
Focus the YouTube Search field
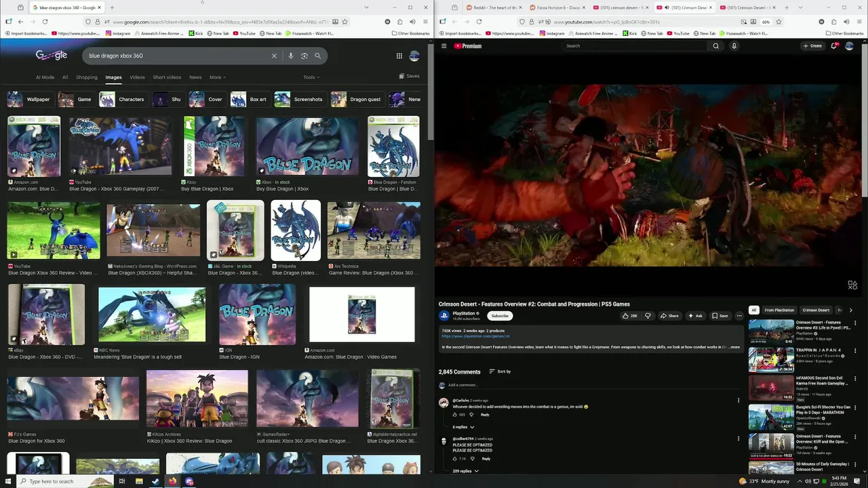coord(634,46)
